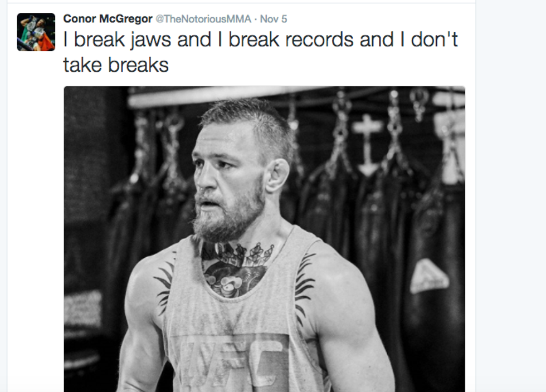Click the tweet text about breaking records

pos(260,52)
